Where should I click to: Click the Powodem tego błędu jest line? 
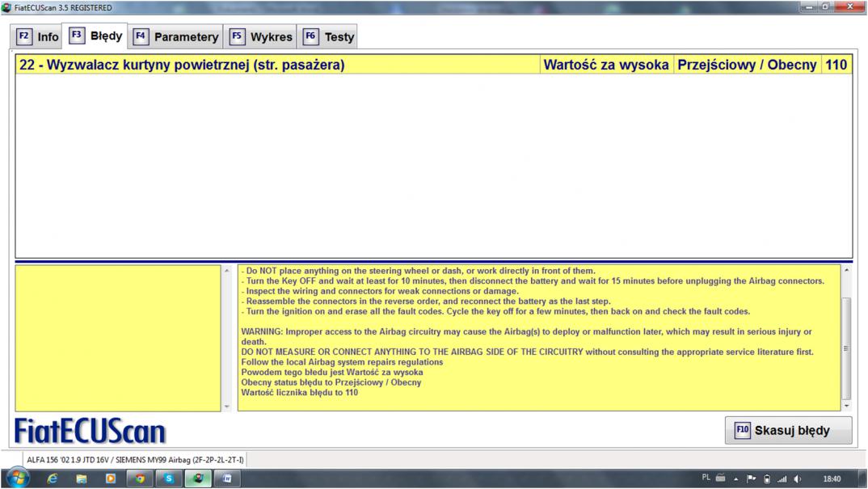(331, 372)
